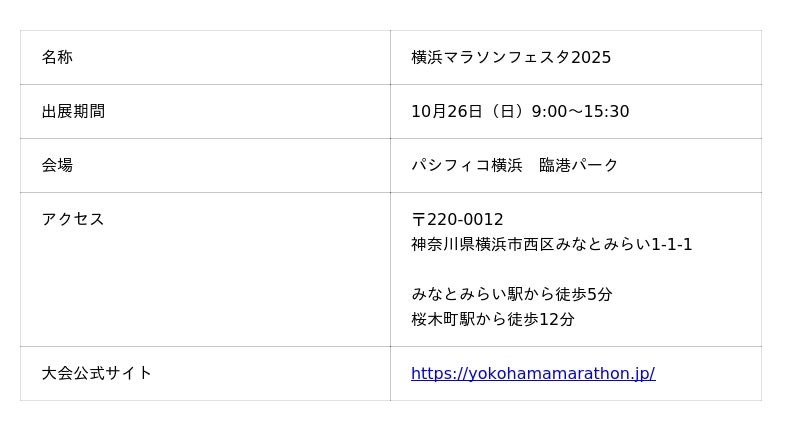Click the 出展期間 row label
800x431 pixels.
point(73,112)
